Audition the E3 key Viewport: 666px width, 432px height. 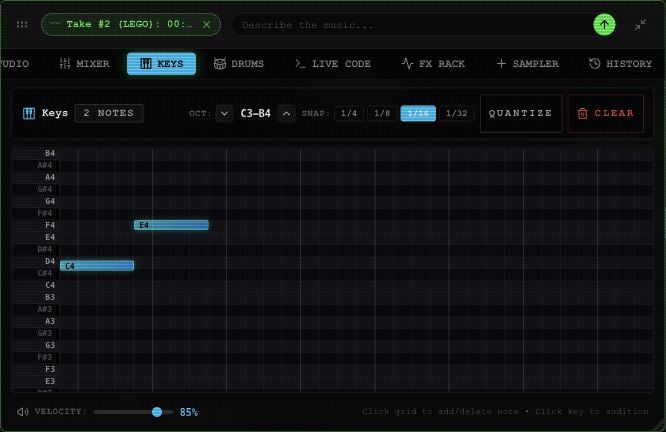pyautogui.click(x=36, y=381)
